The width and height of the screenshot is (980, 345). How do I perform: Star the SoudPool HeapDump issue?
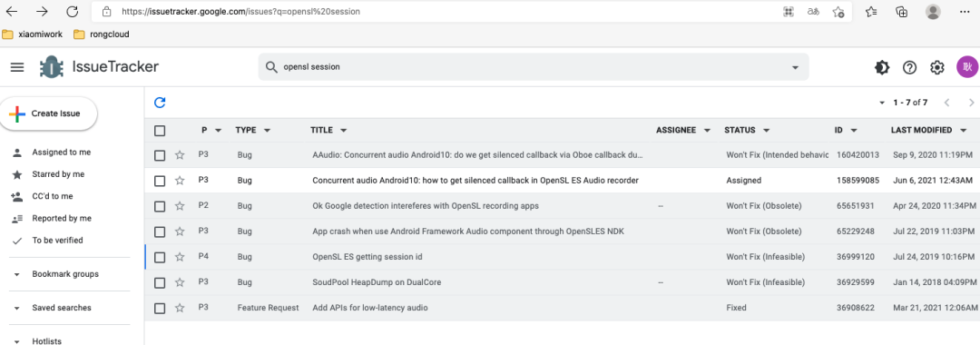(x=180, y=281)
